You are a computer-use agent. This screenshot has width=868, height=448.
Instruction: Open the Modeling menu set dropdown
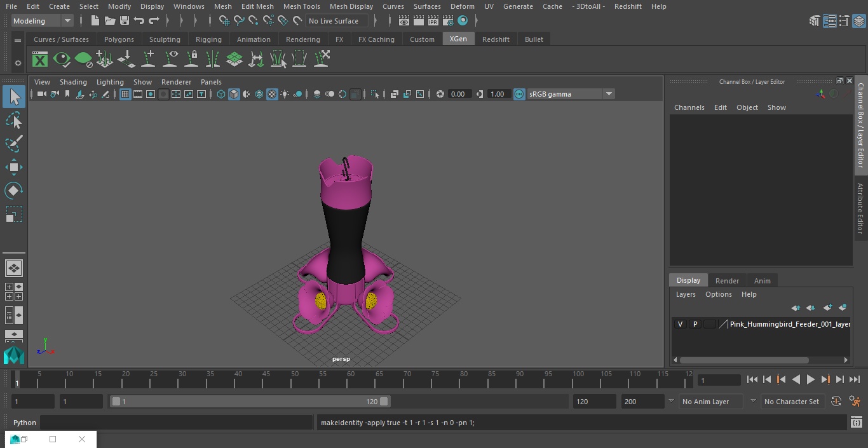pos(43,21)
